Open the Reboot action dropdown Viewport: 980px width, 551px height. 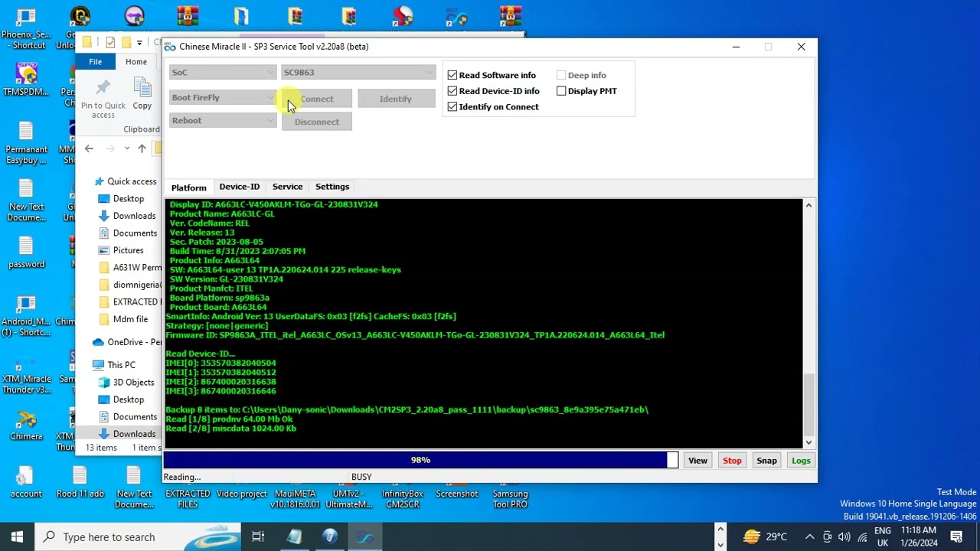222,120
